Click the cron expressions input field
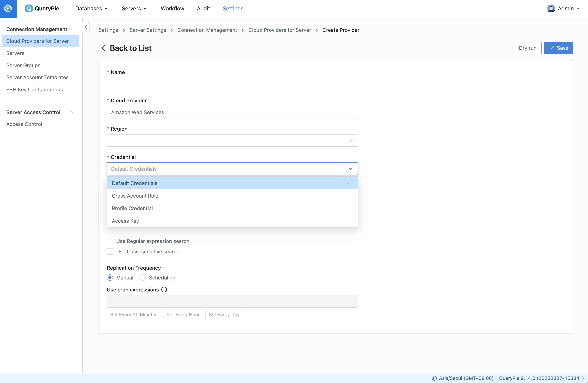The height and width of the screenshot is (383, 588). [232, 301]
